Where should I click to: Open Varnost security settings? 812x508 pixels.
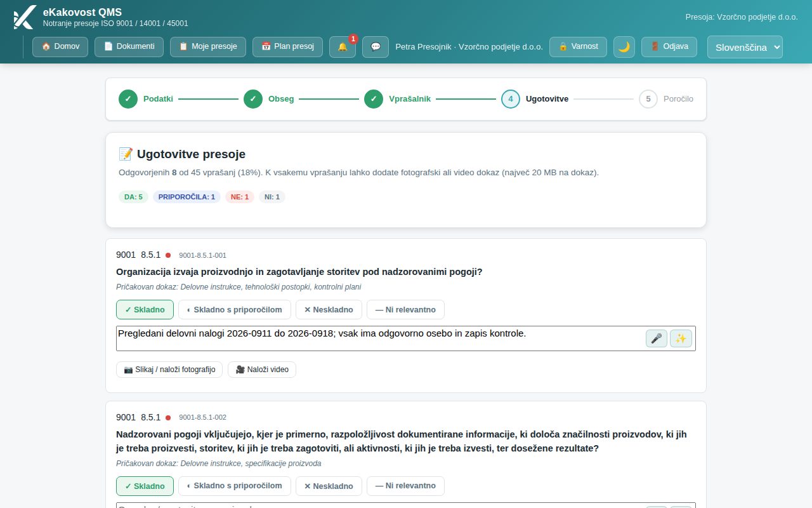click(578, 47)
